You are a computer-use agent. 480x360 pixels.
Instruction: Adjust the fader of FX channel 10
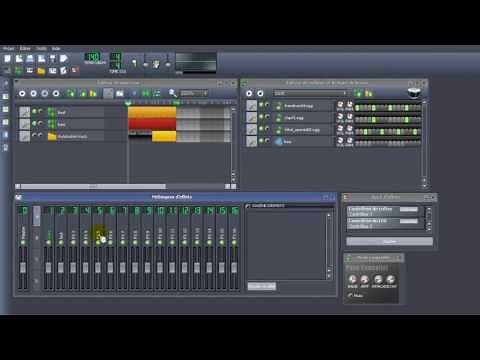click(x=160, y=267)
